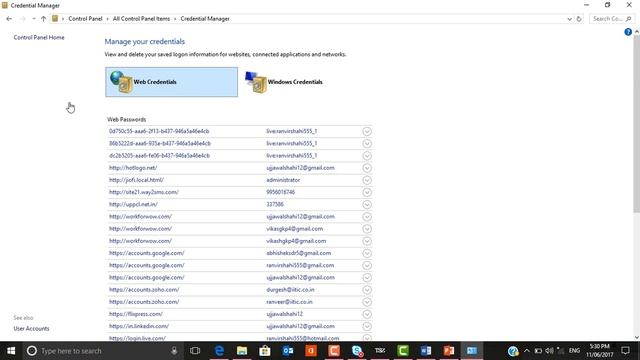
Task: Open the address bar history dropdown
Action: pos(569,19)
